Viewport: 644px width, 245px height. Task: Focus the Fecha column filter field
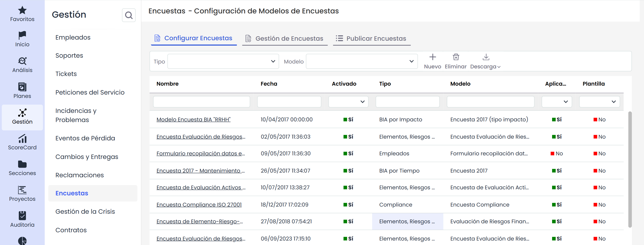coord(289,102)
